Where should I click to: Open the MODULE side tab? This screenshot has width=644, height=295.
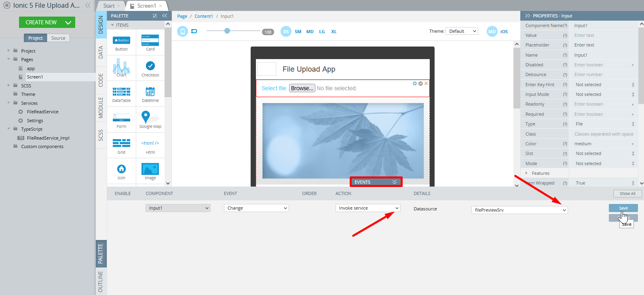point(101,108)
